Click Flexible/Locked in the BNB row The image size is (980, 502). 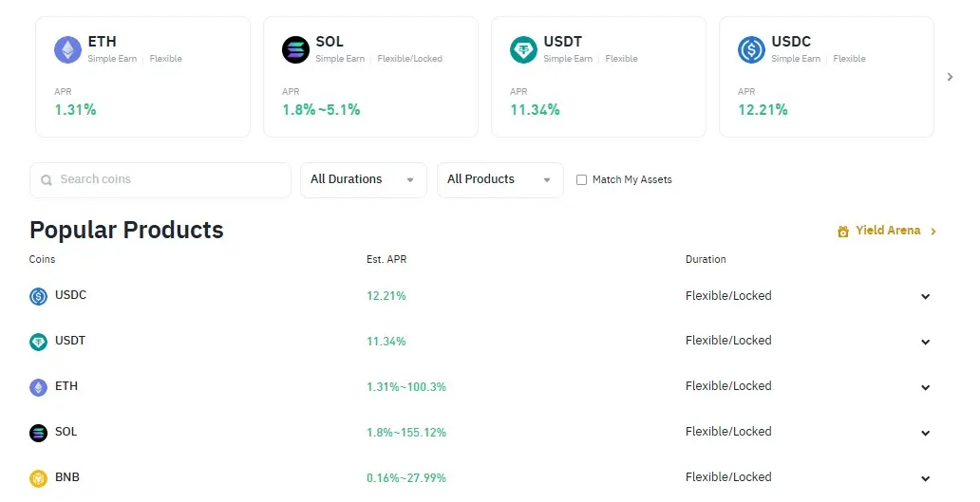[728, 477]
